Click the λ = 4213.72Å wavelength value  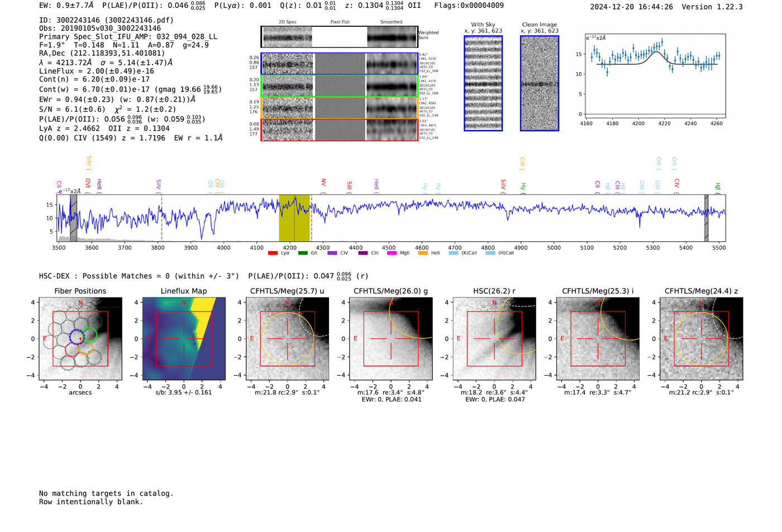[66, 63]
